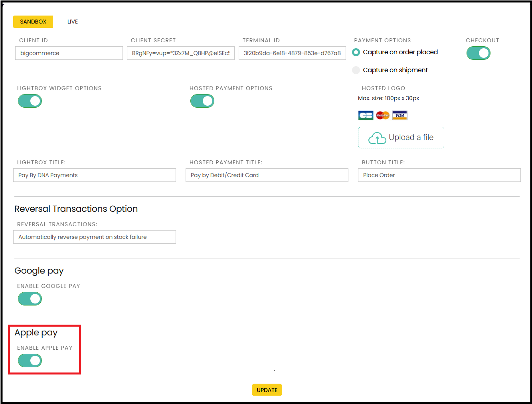Click the Client ID input field
The image size is (532, 404).
tap(69, 53)
